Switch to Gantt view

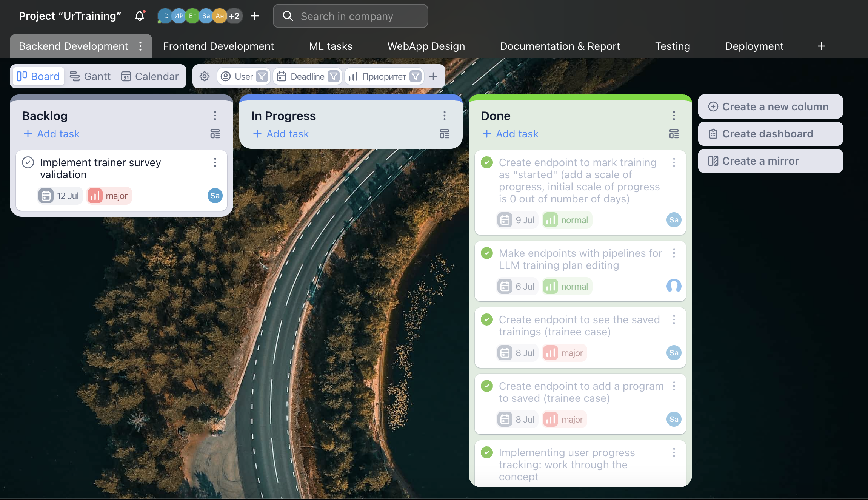pos(90,77)
